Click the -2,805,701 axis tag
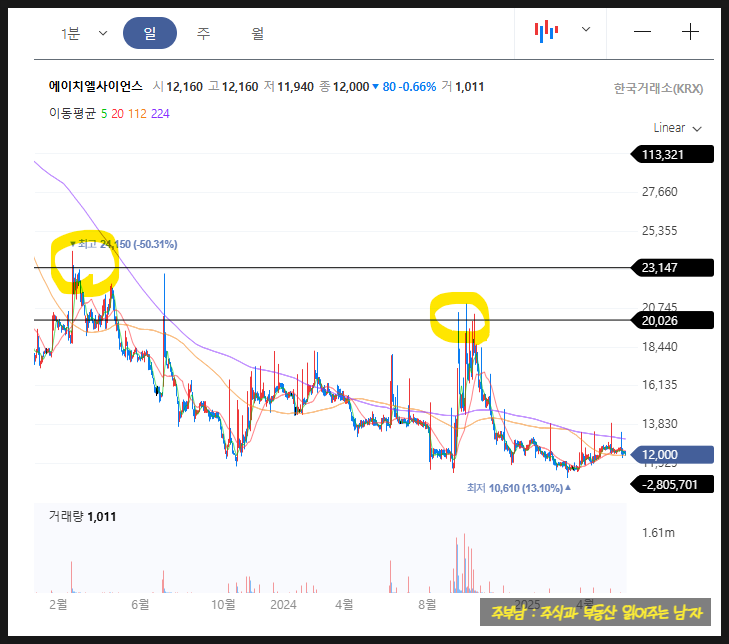Image resolution: width=729 pixels, height=644 pixels. (672, 485)
